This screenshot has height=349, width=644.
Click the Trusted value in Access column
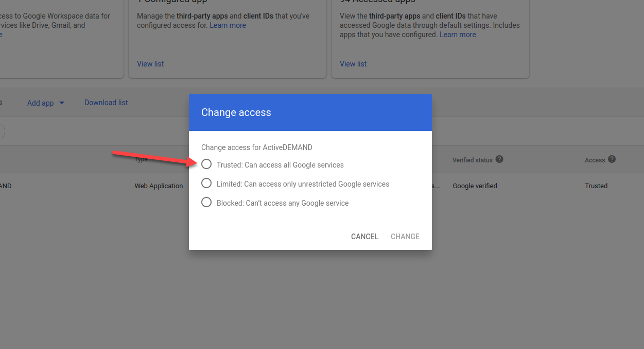(596, 186)
